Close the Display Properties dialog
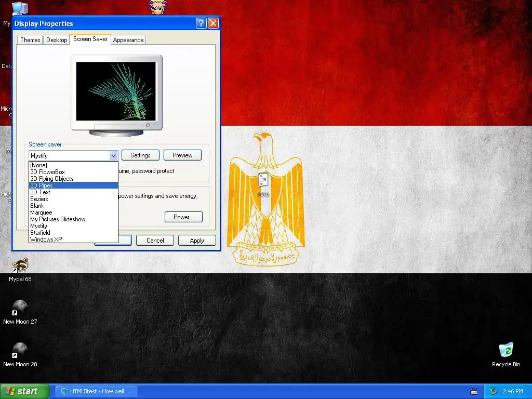The height and width of the screenshot is (399, 532). (x=213, y=23)
